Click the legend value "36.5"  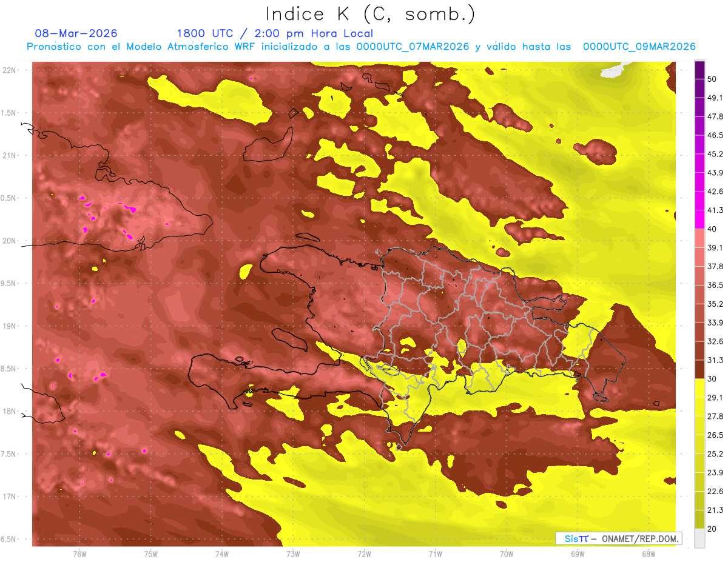(715, 285)
